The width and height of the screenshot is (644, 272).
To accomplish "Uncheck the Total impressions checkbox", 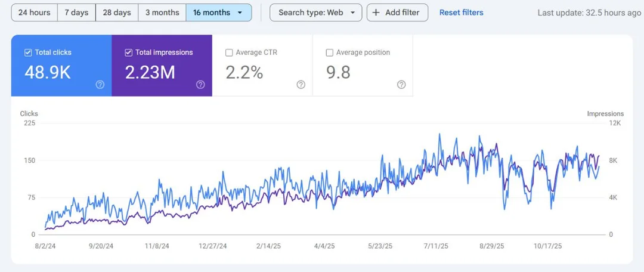I will coord(129,52).
